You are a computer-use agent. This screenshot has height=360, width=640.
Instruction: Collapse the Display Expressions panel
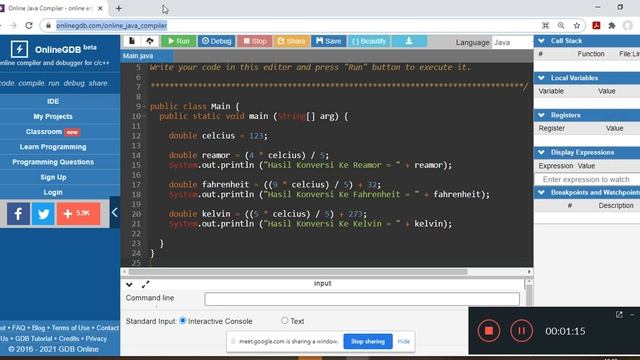click(541, 152)
